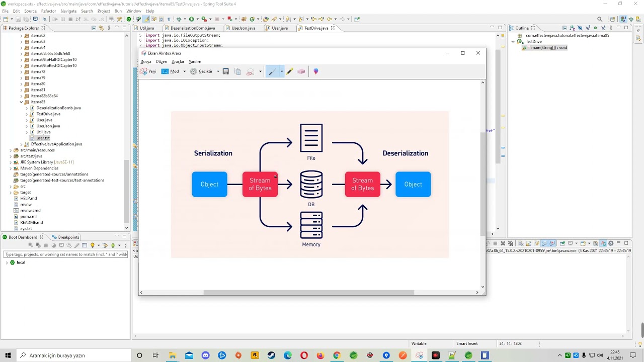
Task: Select the Pen tool in snipping tool
Action: 272,71
